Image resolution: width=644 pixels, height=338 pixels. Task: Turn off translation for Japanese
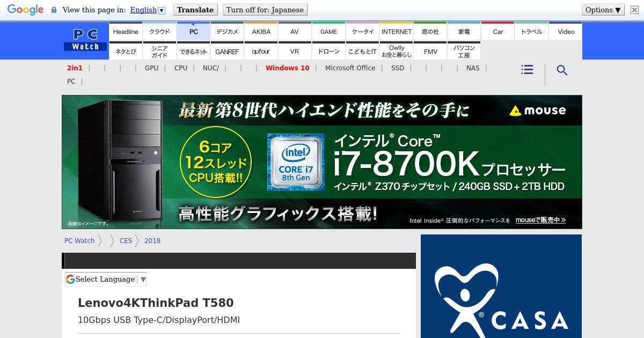[265, 10]
